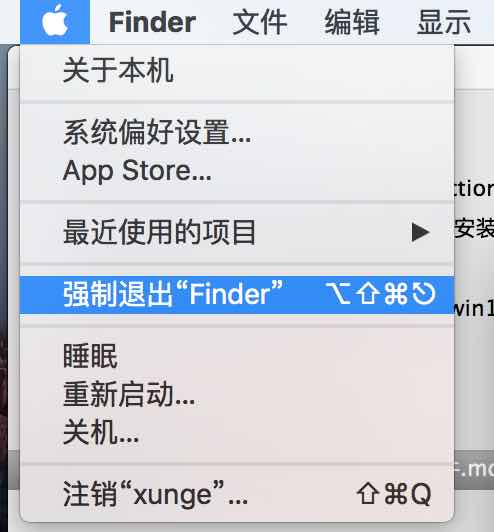Open the 文件 menu
The width and height of the screenshot is (494, 532).
point(260,22)
